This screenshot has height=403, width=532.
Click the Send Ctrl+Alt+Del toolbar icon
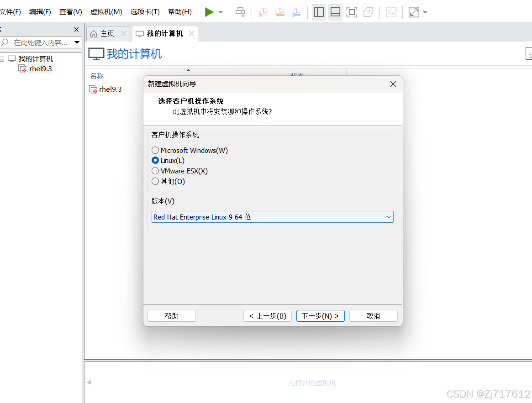point(241,12)
